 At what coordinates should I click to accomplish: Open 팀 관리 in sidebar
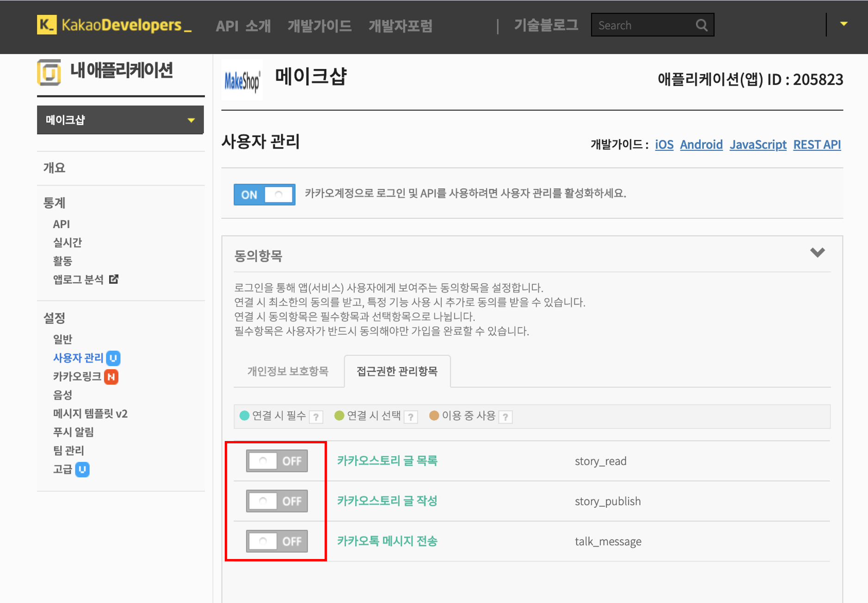(68, 451)
